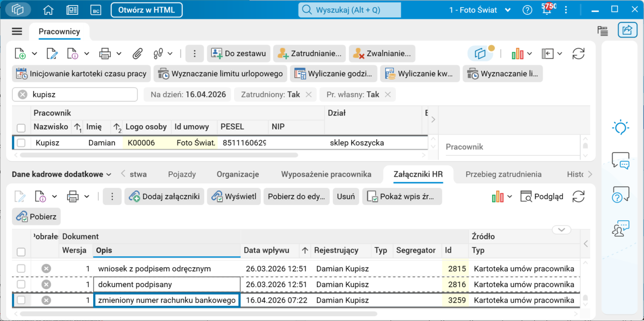The height and width of the screenshot is (321, 644).
Task: Select all attachments with the header checkbox
Action: (x=21, y=252)
